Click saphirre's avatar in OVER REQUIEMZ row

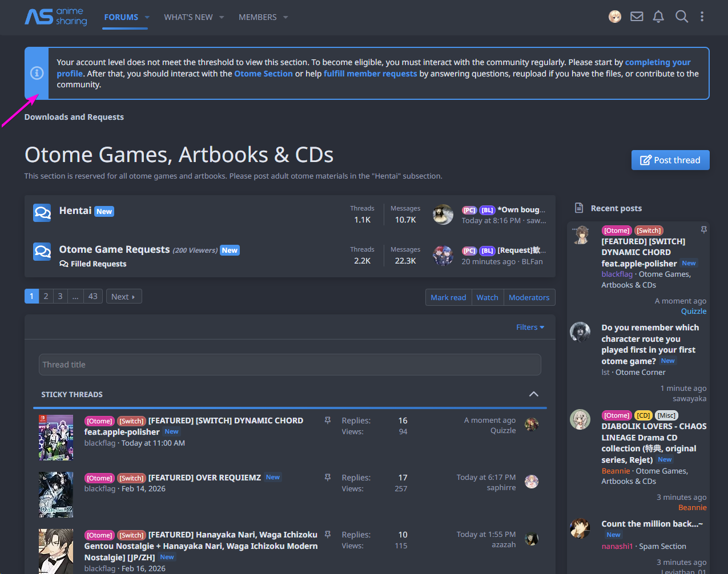tap(532, 482)
